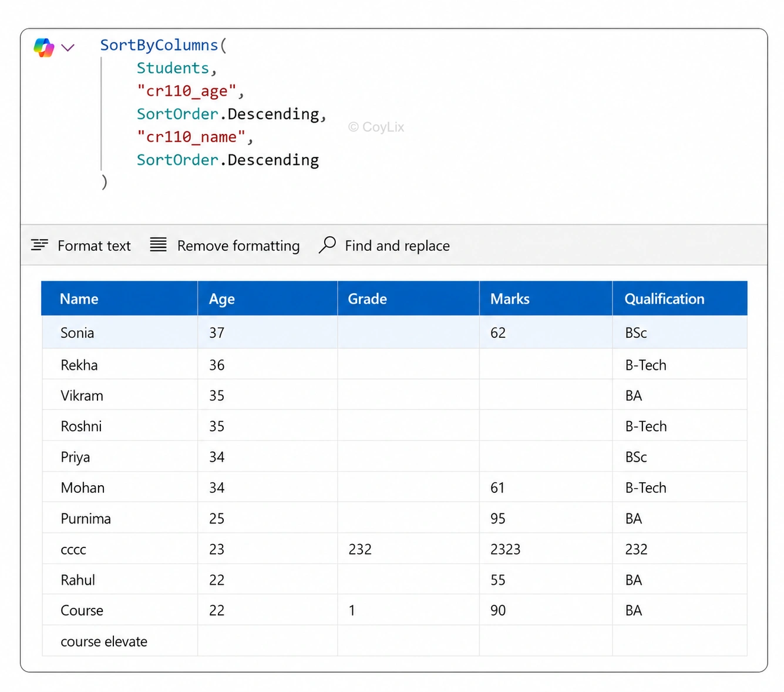Image resolution: width=784 pixels, height=692 pixels.
Task: Click marks 61 in Mohan's row
Action: pos(497,488)
